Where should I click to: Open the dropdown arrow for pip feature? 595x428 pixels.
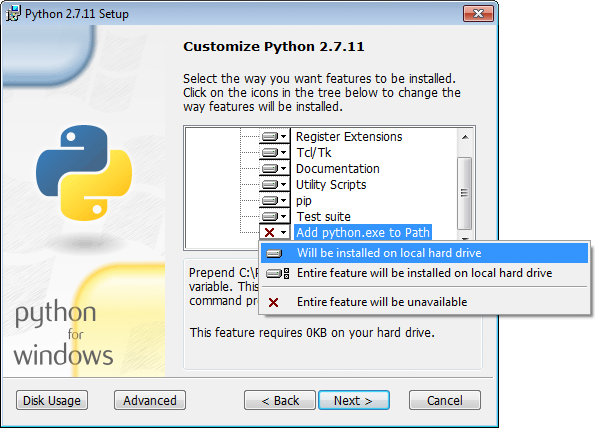[x=283, y=201]
